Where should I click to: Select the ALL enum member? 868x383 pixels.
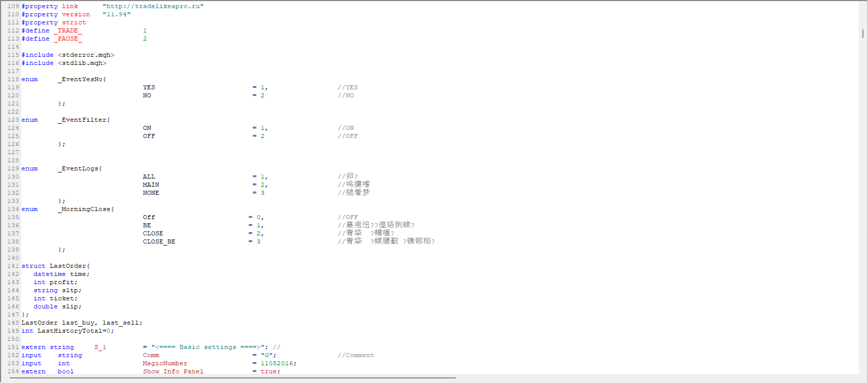[x=149, y=177]
